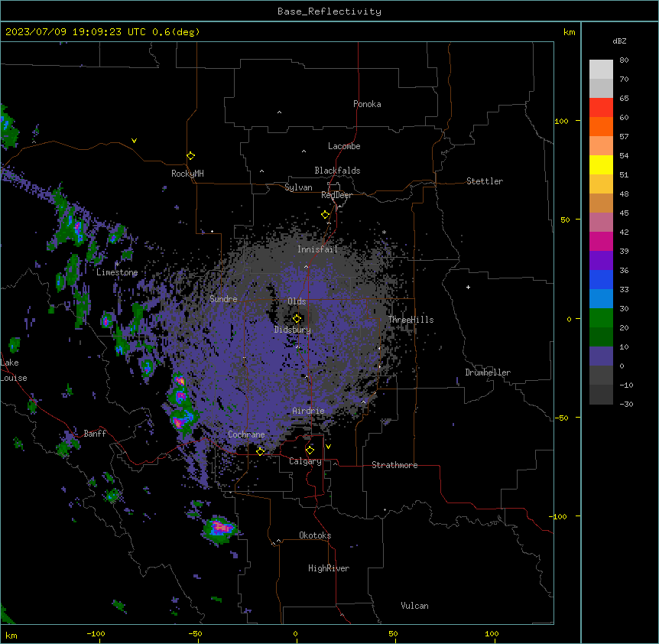Click the dBZ legend heading
The image size is (659, 644).
click(x=619, y=41)
